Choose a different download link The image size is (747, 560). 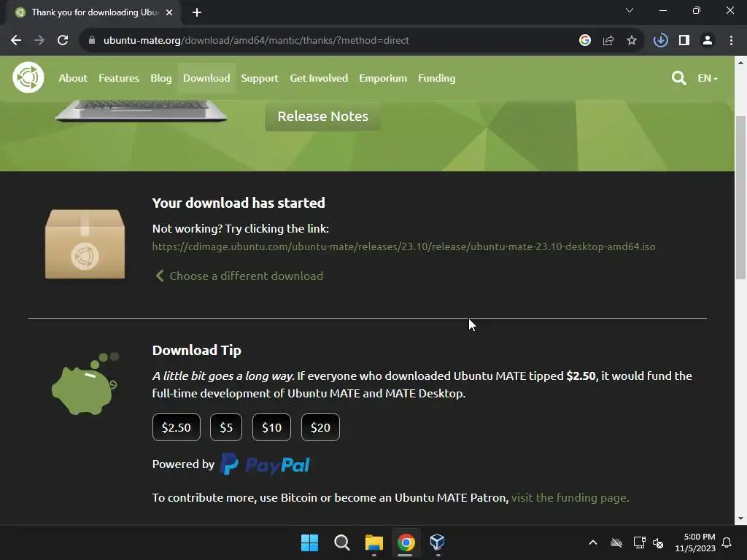pyautogui.click(x=239, y=276)
